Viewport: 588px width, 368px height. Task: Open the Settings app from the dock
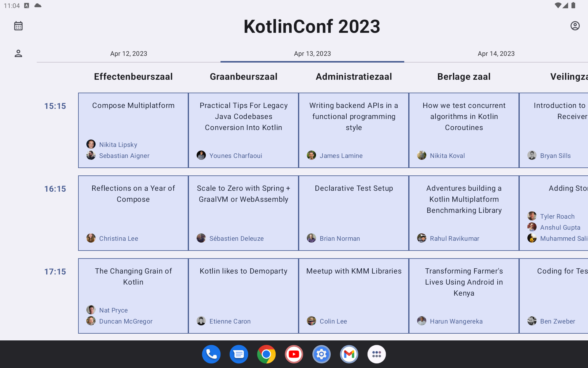tap(322, 354)
